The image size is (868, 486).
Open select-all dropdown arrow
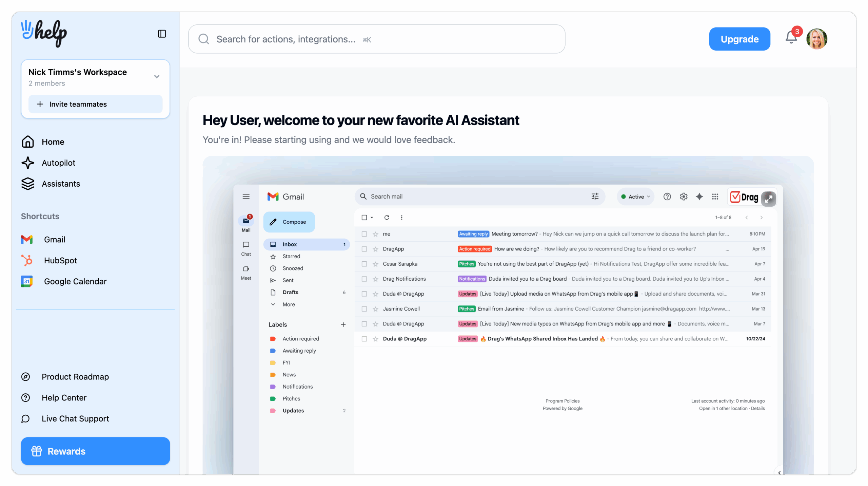click(x=372, y=217)
